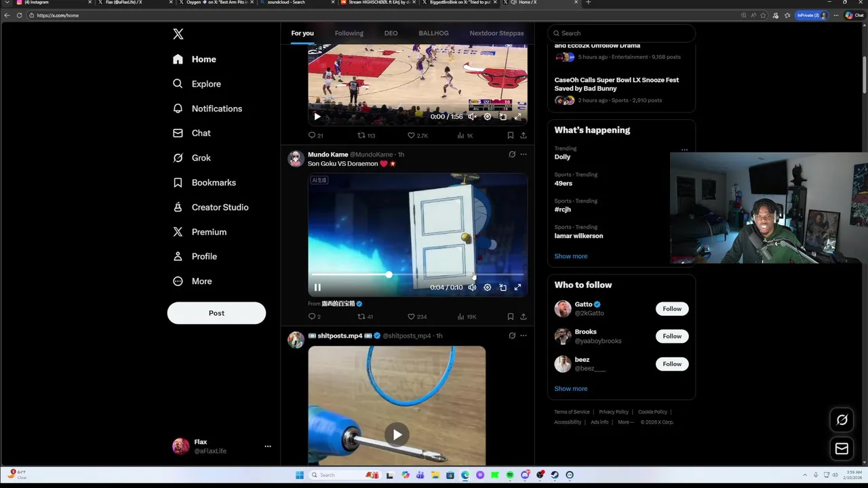Follow Gatto
Viewport: 868px width, 488px height.
(672, 309)
